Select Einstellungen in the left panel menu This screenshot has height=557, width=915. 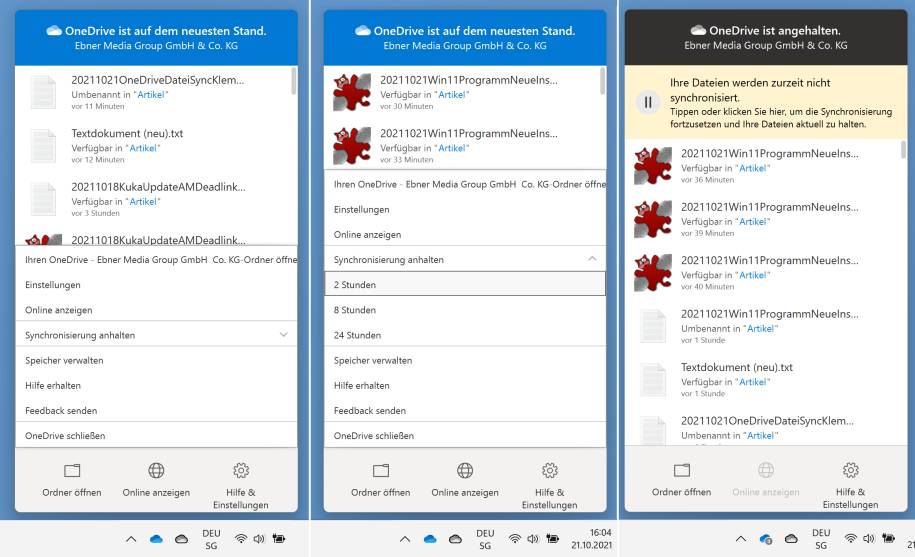click(x=156, y=285)
